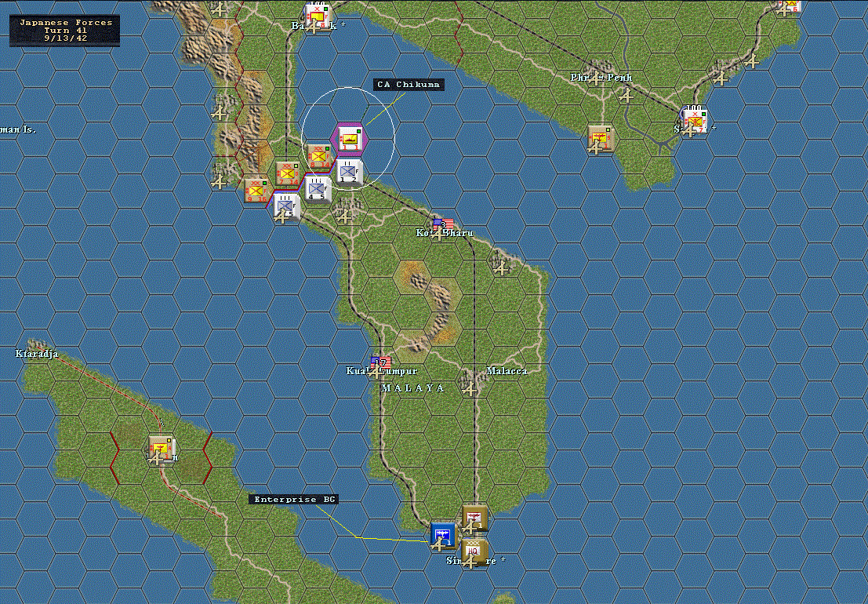Viewport: 868px width, 604px height.
Task: Click the airfield icon west of Bangkok
Action: tap(220, 9)
